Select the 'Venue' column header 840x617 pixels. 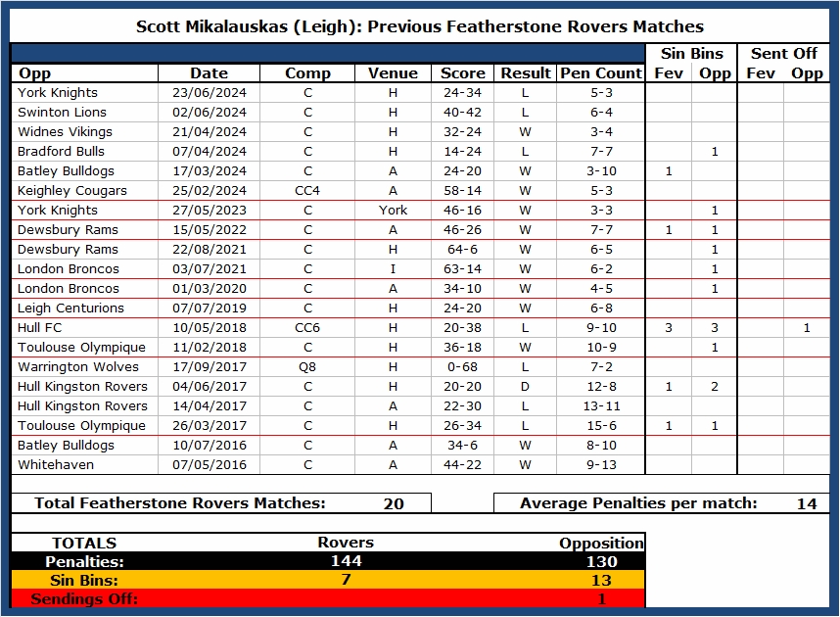tap(393, 73)
